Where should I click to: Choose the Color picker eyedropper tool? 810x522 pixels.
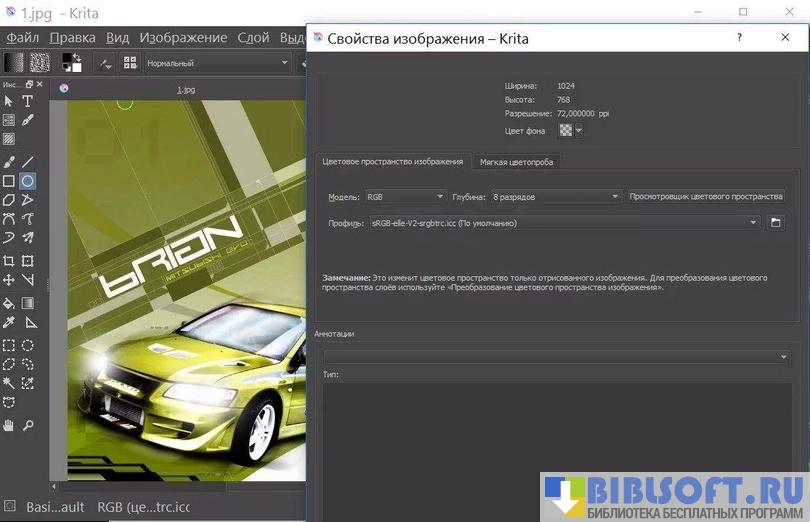pos(9,323)
